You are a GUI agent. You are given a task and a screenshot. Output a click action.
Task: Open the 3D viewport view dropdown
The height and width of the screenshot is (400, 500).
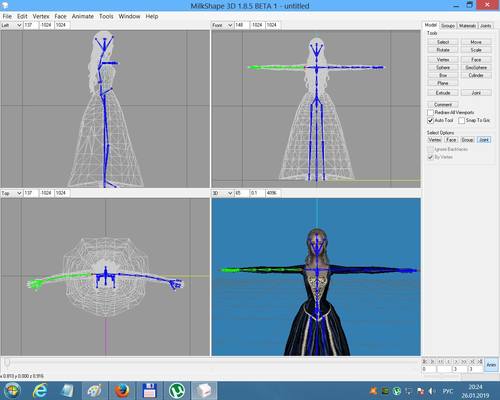tap(230, 193)
